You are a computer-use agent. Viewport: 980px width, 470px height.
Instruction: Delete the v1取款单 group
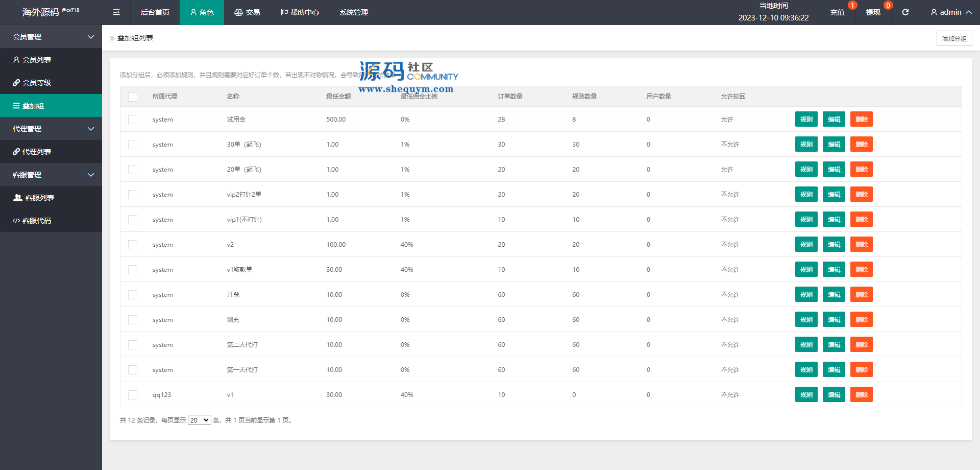(x=862, y=269)
